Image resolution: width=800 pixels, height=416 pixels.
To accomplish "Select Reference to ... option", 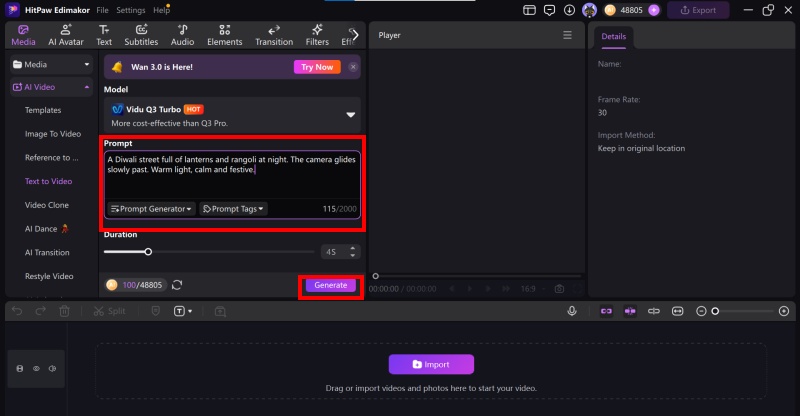I will (52, 158).
